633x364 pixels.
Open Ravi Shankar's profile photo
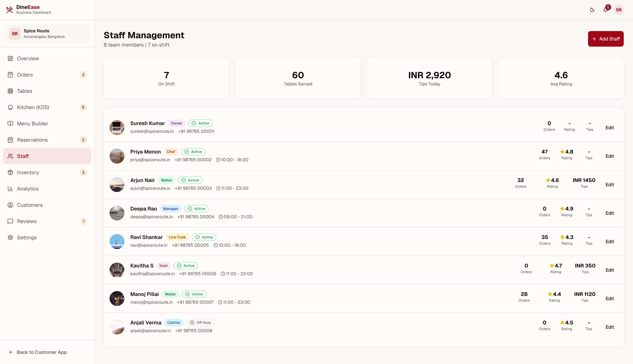[x=117, y=241]
